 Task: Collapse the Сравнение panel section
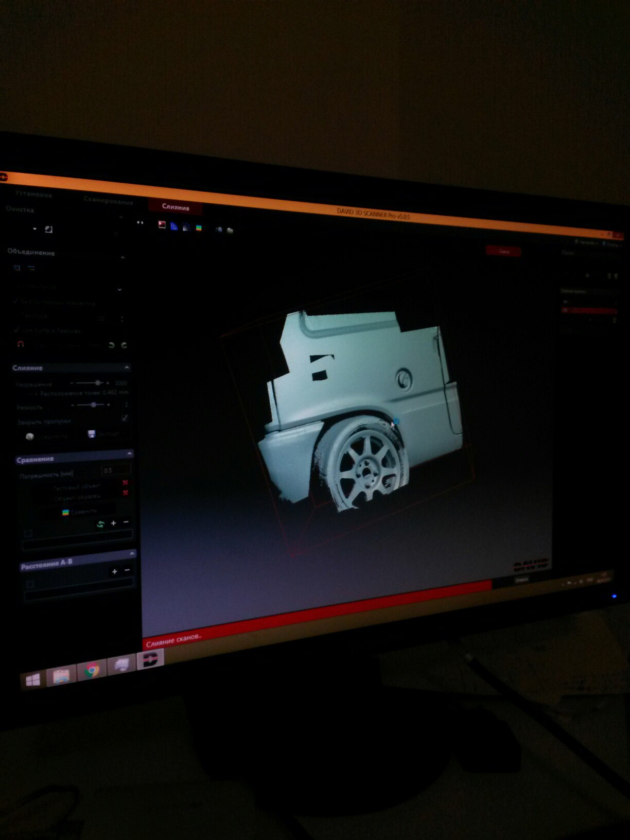[x=129, y=453]
